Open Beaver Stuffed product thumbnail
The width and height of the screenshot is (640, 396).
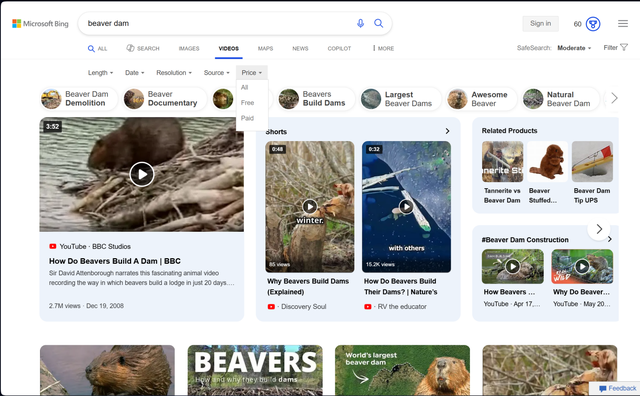click(547, 162)
